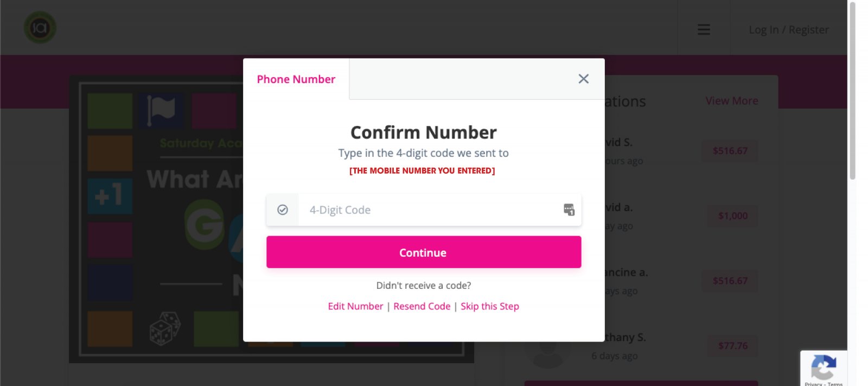Select the Phone Number tab

coord(296,79)
